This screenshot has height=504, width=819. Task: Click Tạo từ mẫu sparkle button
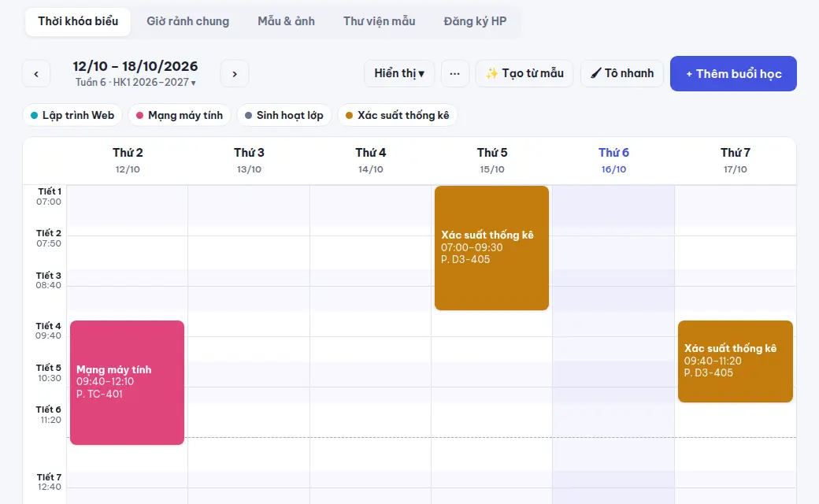(x=524, y=74)
